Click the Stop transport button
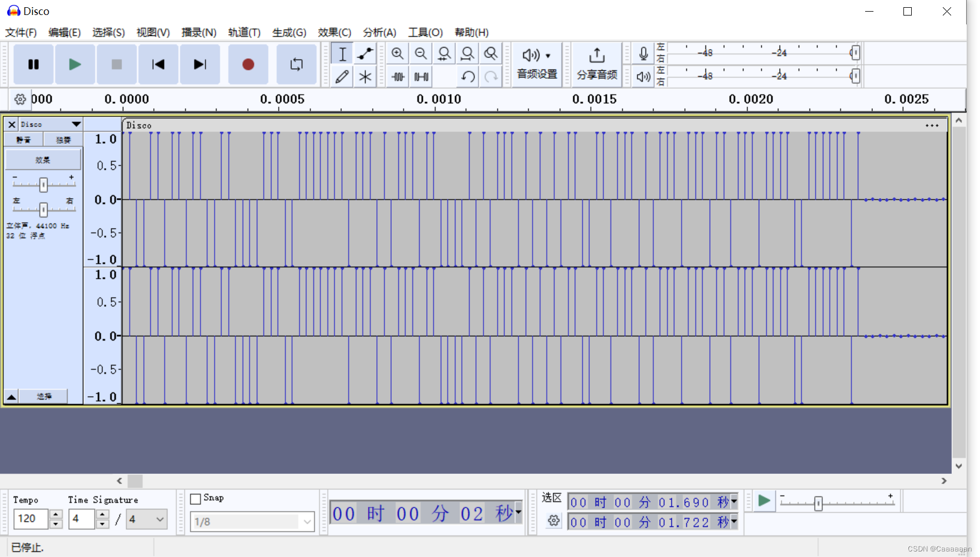 coord(117,64)
